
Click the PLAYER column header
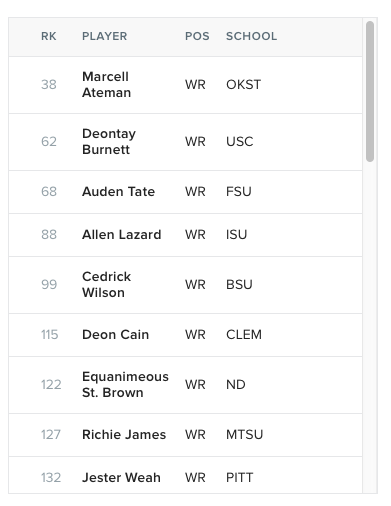point(105,36)
